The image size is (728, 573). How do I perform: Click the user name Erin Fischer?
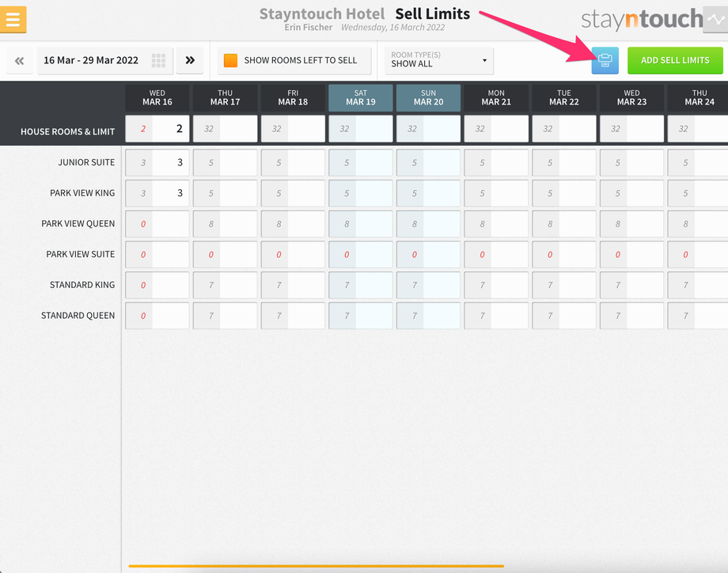pos(309,28)
